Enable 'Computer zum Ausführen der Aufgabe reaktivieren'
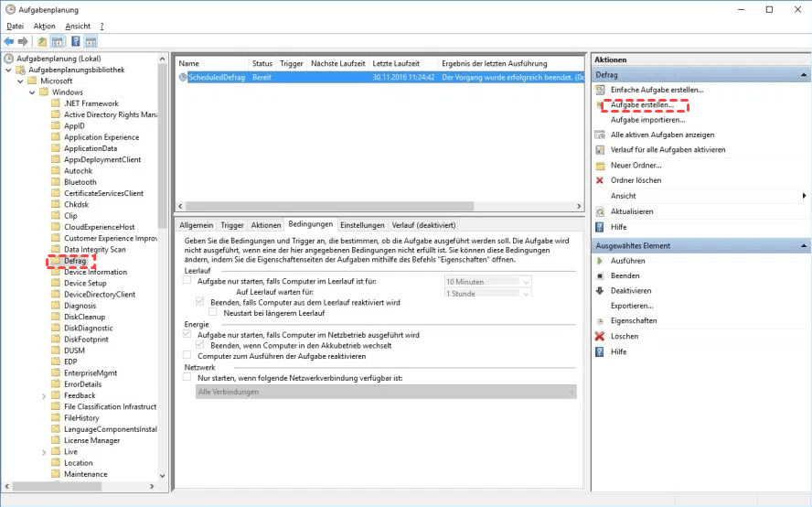The height and width of the screenshot is (507, 812). 187,356
